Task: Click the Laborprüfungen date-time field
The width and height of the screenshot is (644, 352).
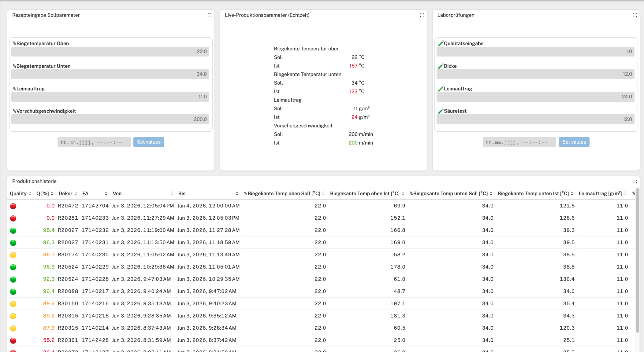Action: tap(519, 142)
